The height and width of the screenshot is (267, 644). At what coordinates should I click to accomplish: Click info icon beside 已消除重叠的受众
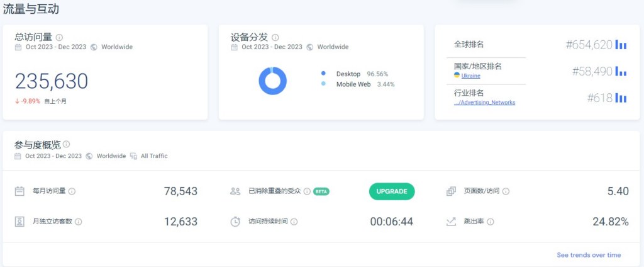point(307,191)
